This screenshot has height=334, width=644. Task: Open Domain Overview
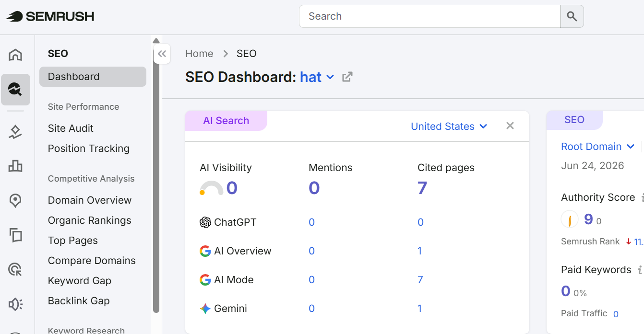tap(90, 200)
